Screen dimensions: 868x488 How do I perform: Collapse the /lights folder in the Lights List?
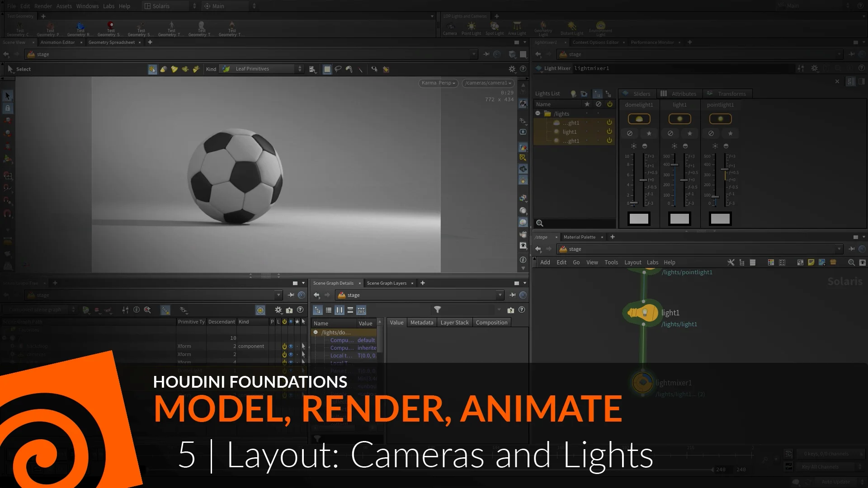[538, 113]
